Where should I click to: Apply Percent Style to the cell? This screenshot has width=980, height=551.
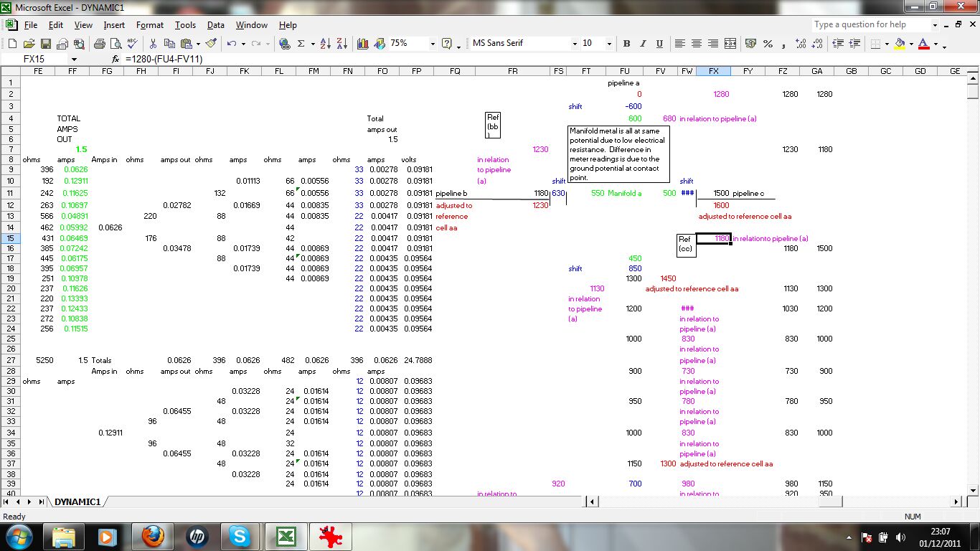point(768,44)
